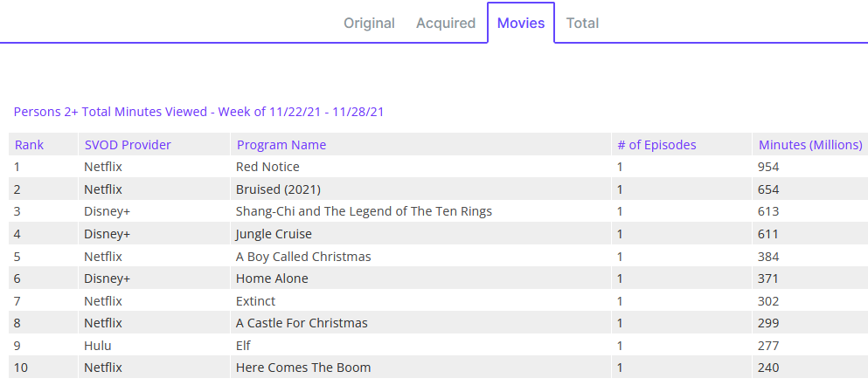Click the Minutes (Millions) column header

[810, 145]
